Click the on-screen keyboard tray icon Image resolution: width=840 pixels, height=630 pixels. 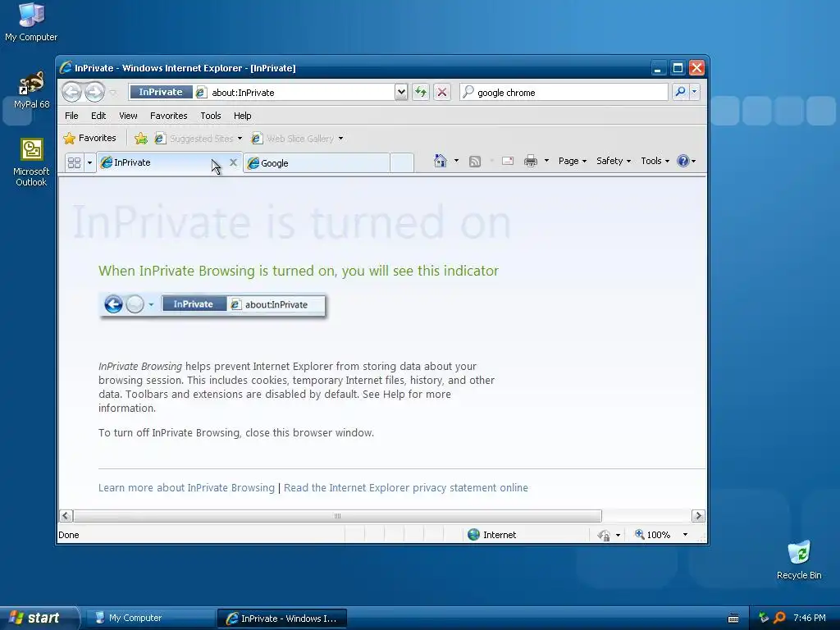click(733, 619)
